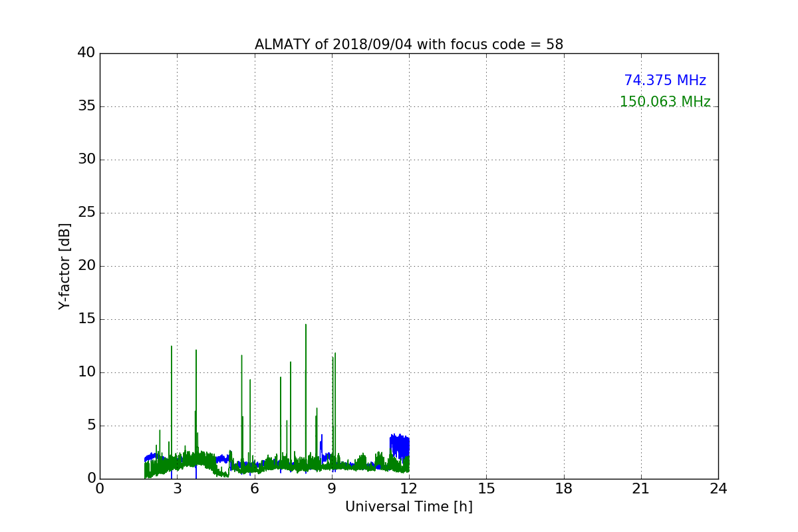Click the y-axis tick label 20

pos(86,266)
